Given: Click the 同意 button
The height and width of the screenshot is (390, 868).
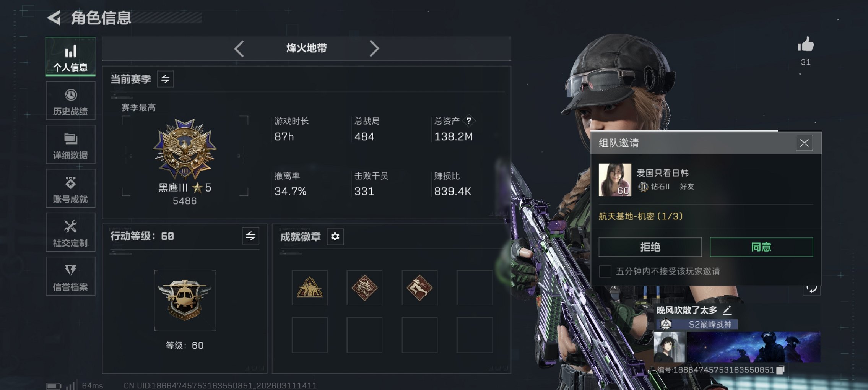Looking at the screenshot, I should pyautogui.click(x=761, y=247).
